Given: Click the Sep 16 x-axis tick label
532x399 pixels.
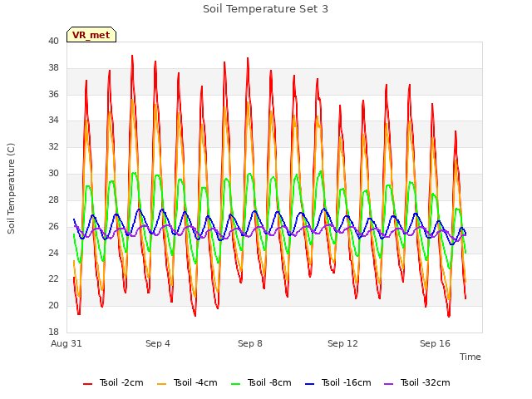Looking at the screenshot, I should tap(435, 343).
